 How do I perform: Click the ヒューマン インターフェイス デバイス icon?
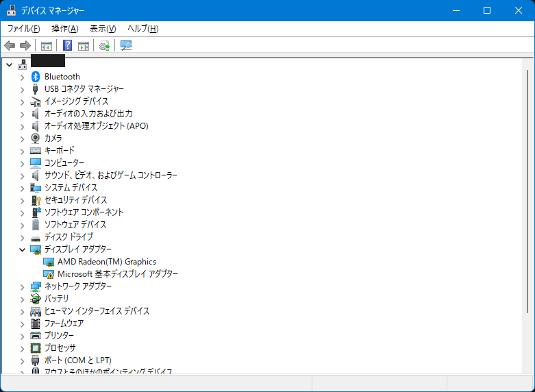click(36, 311)
